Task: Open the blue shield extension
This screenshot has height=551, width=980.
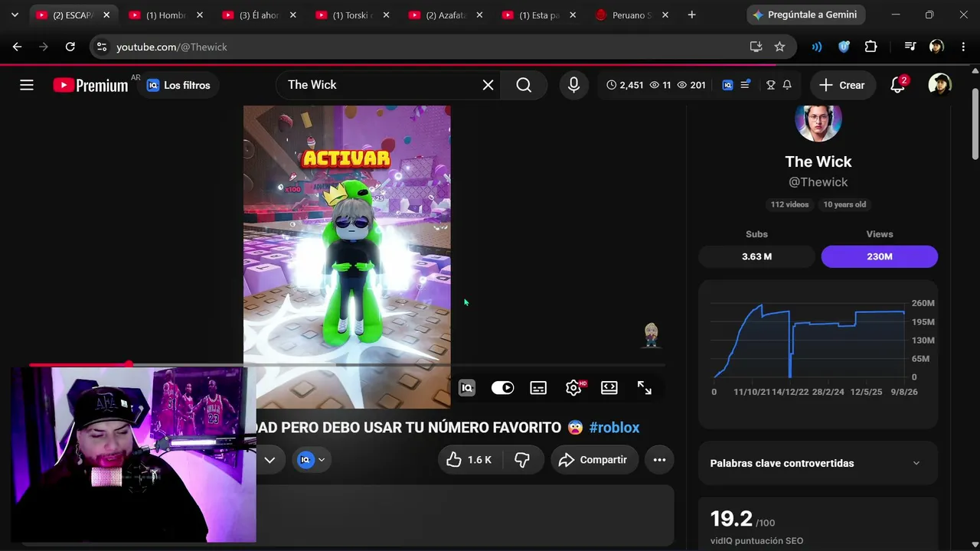Action: coord(844,47)
